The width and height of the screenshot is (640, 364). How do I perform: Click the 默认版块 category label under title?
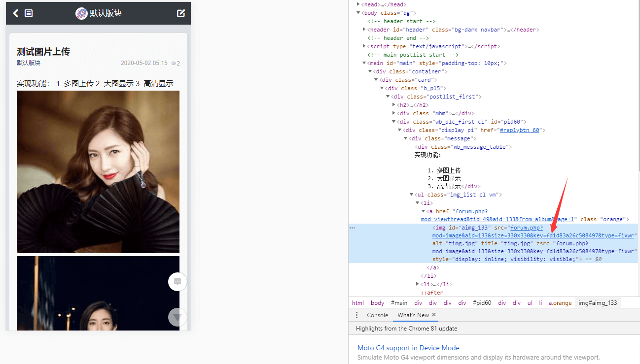[29, 63]
